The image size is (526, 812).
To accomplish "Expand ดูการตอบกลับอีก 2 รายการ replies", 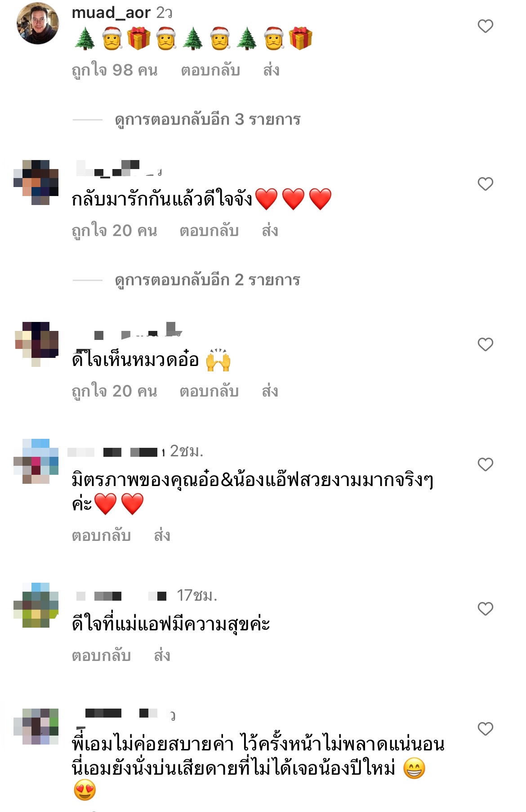I will tap(207, 280).
